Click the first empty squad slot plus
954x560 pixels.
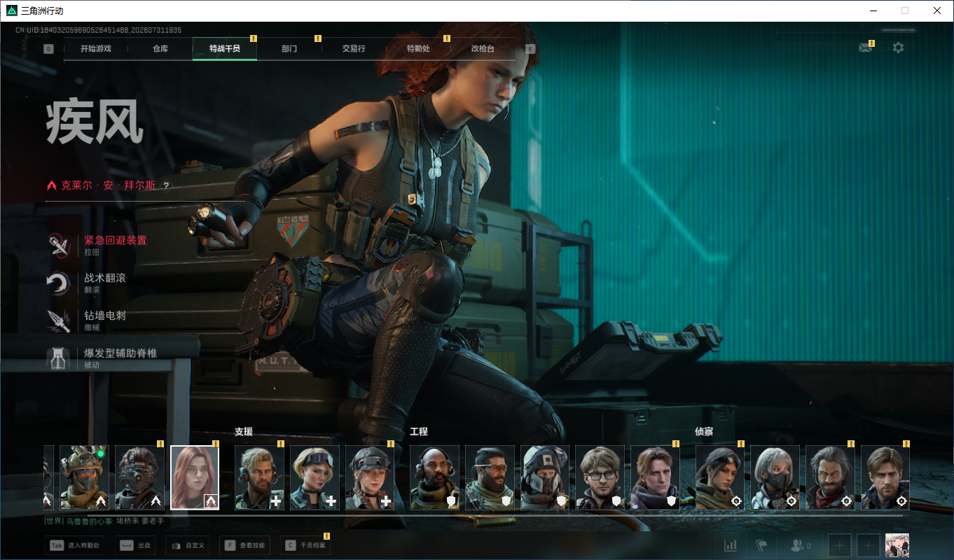[840, 545]
